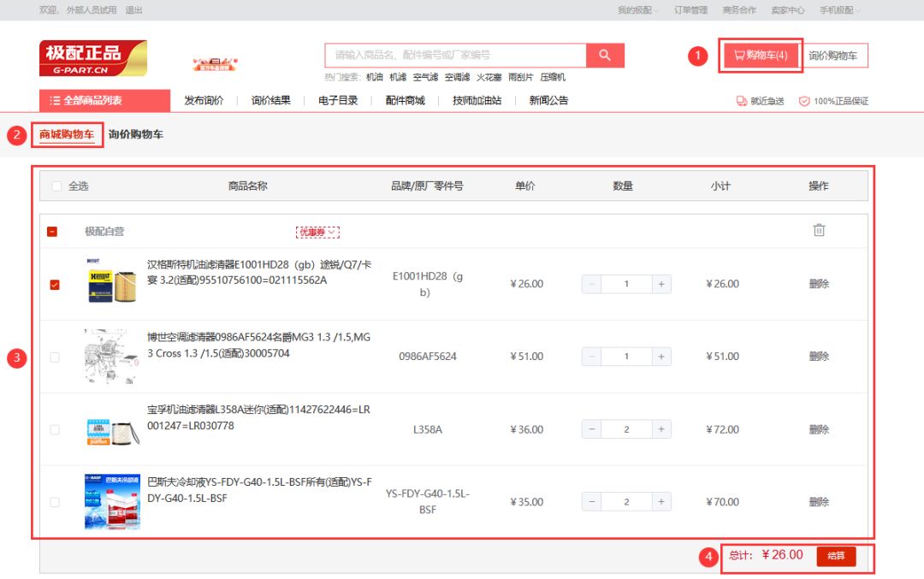Increase quantity of 巴斯夫冷却液 item
Image resolution: width=924 pixels, height=579 pixels.
(661, 502)
